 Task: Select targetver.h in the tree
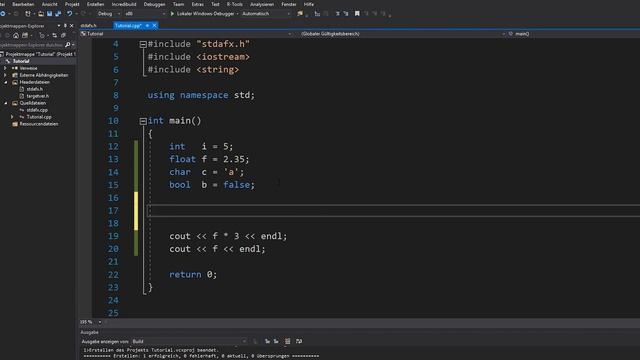click(38, 96)
